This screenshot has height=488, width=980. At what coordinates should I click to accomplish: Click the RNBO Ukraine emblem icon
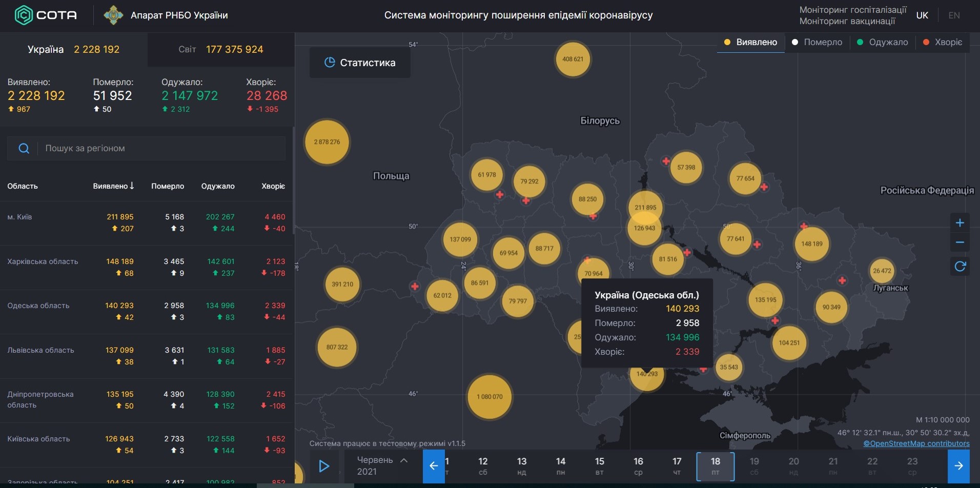[x=113, y=15]
